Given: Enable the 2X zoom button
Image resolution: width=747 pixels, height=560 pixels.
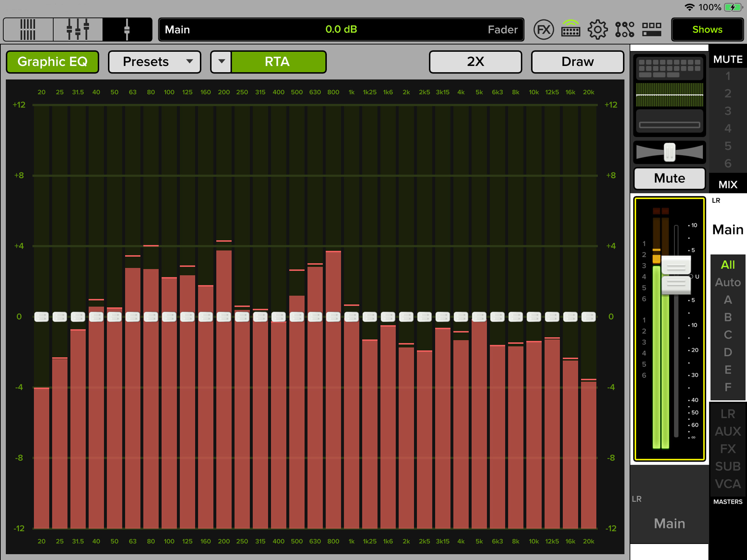Looking at the screenshot, I should (475, 62).
